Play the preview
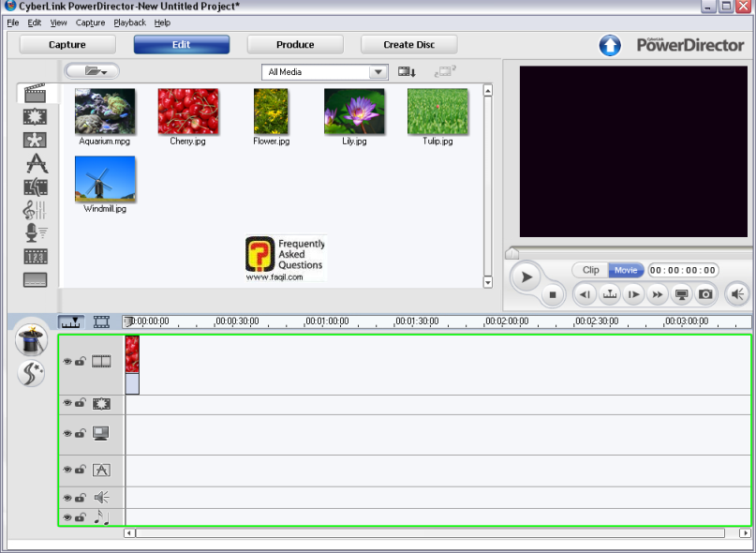Image resolution: width=756 pixels, height=553 pixels. tap(526, 277)
